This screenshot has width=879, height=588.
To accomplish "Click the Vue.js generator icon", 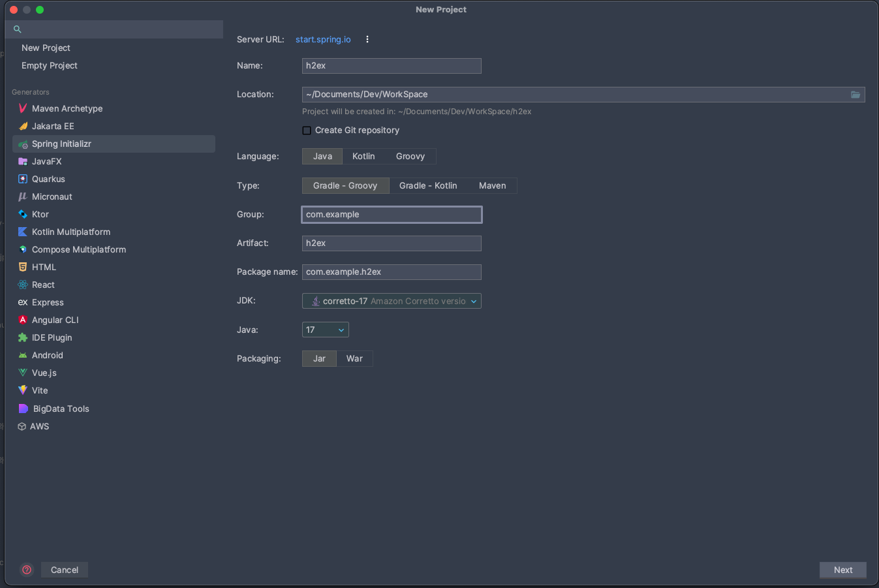I will [23, 373].
